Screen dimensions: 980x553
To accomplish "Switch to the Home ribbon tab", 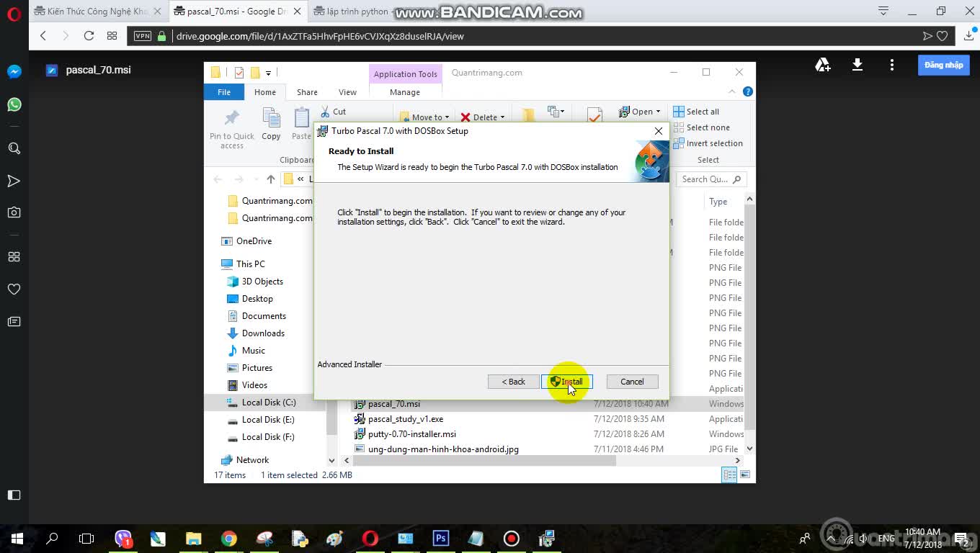I will pyautogui.click(x=264, y=92).
